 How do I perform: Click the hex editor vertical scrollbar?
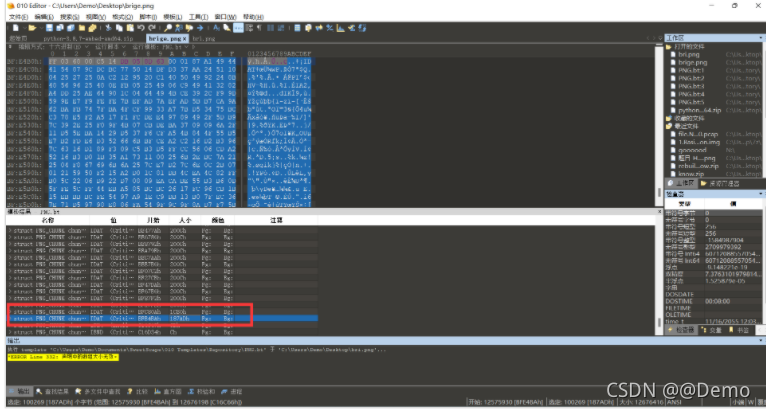pyautogui.click(x=660, y=125)
